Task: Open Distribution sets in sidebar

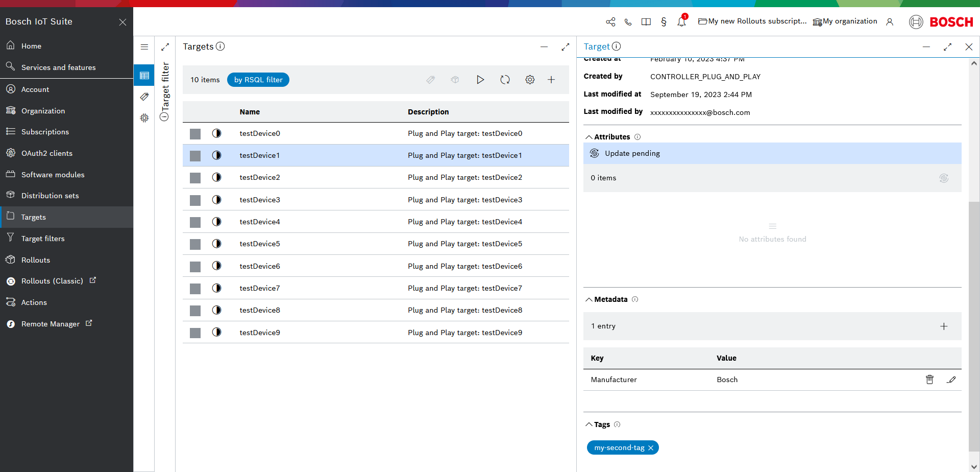Action: point(50,196)
